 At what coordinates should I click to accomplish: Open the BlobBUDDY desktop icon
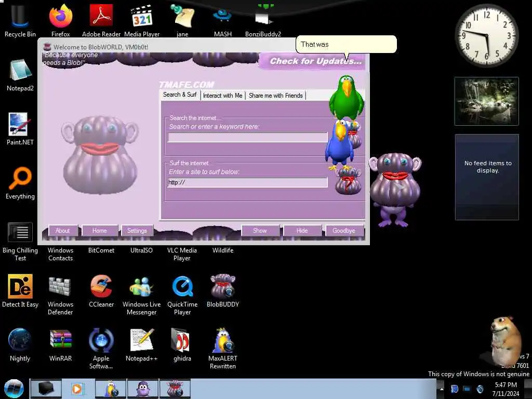[222, 291]
